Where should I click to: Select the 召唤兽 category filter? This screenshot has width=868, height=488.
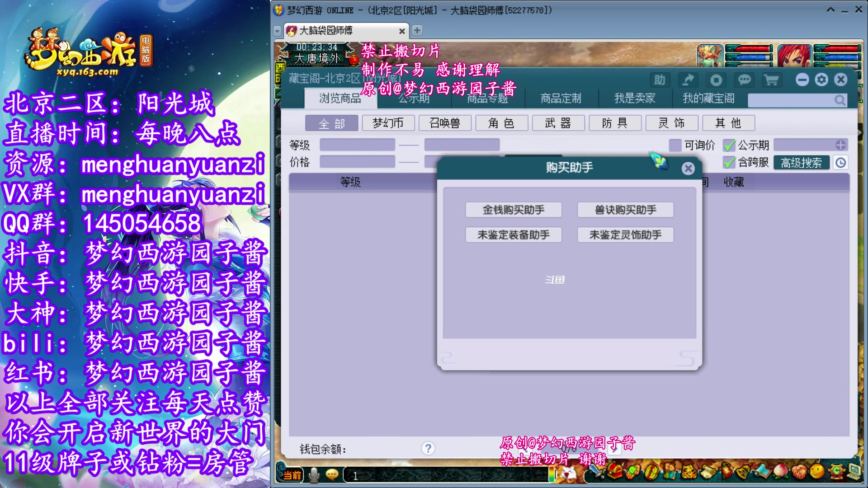pyautogui.click(x=445, y=123)
